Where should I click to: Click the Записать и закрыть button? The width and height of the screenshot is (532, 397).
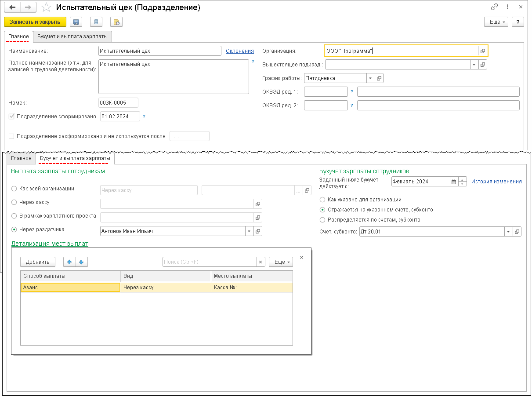click(35, 22)
